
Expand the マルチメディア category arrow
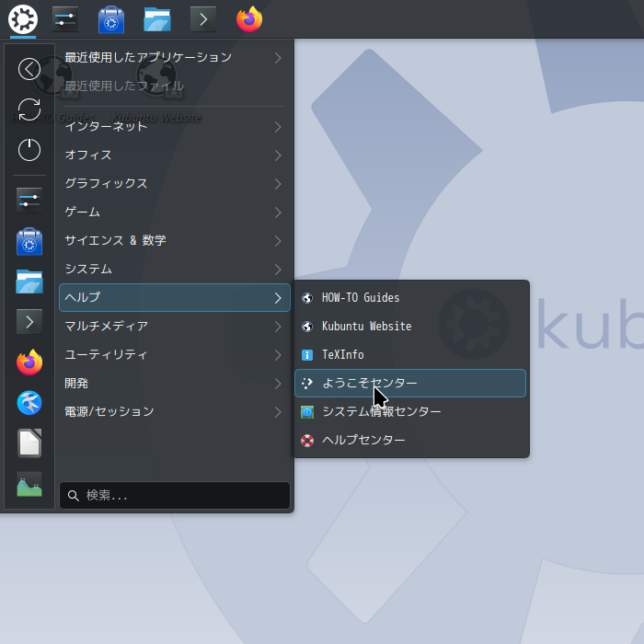coord(278,327)
